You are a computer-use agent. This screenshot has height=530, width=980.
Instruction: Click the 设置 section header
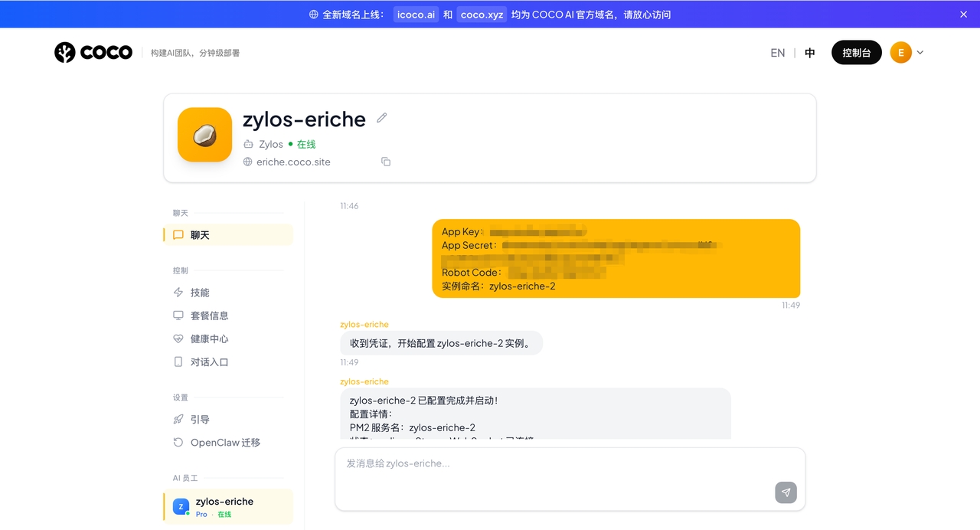181,397
